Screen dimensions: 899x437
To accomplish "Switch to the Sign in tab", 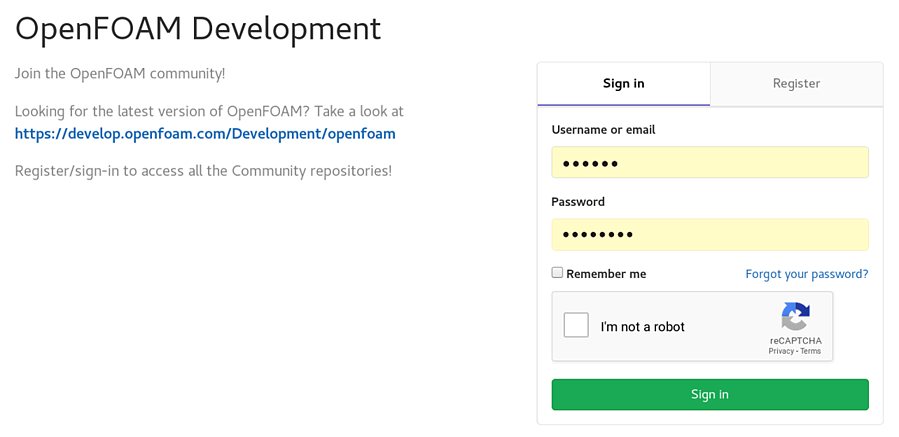I will click(x=624, y=84).
